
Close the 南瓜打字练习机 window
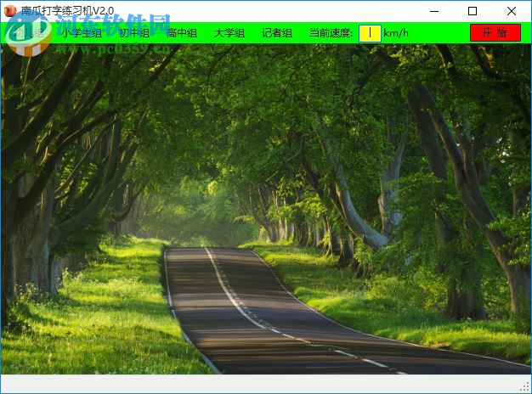point(512,11)
